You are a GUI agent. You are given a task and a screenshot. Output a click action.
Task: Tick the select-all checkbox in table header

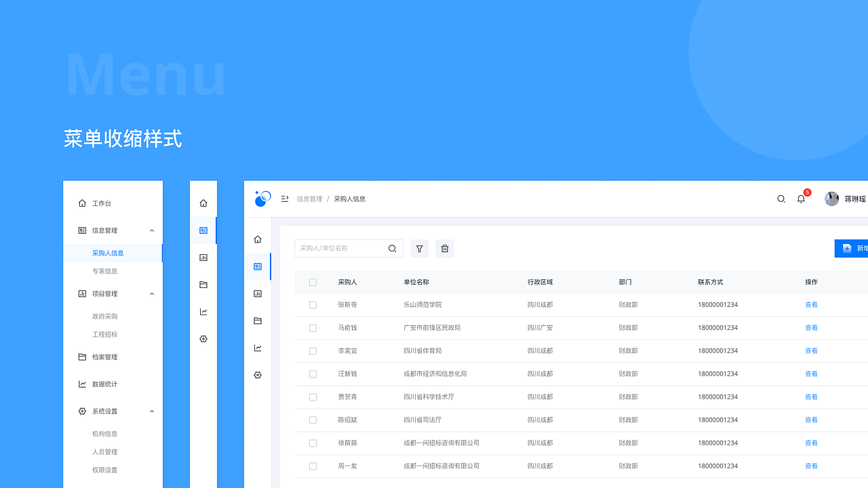point(313,282)
